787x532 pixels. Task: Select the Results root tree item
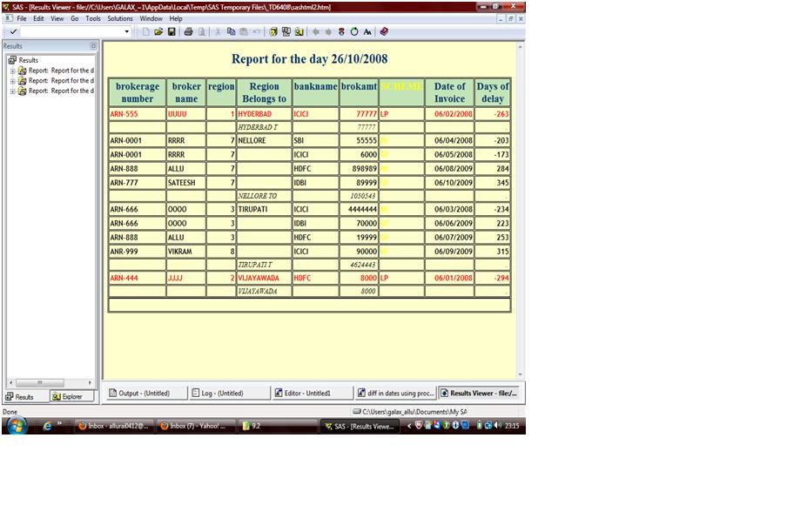(x=28, y=60)
